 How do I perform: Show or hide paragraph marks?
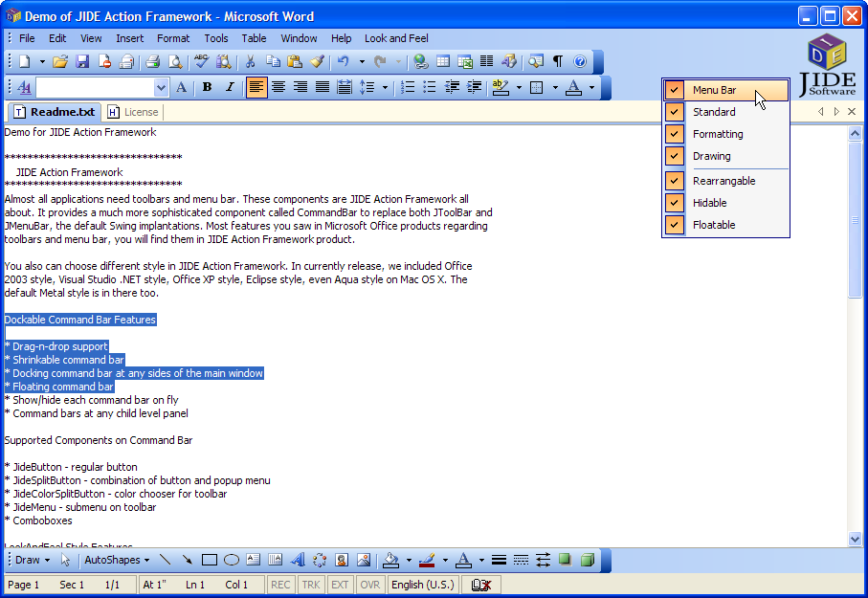coord(558,61)
